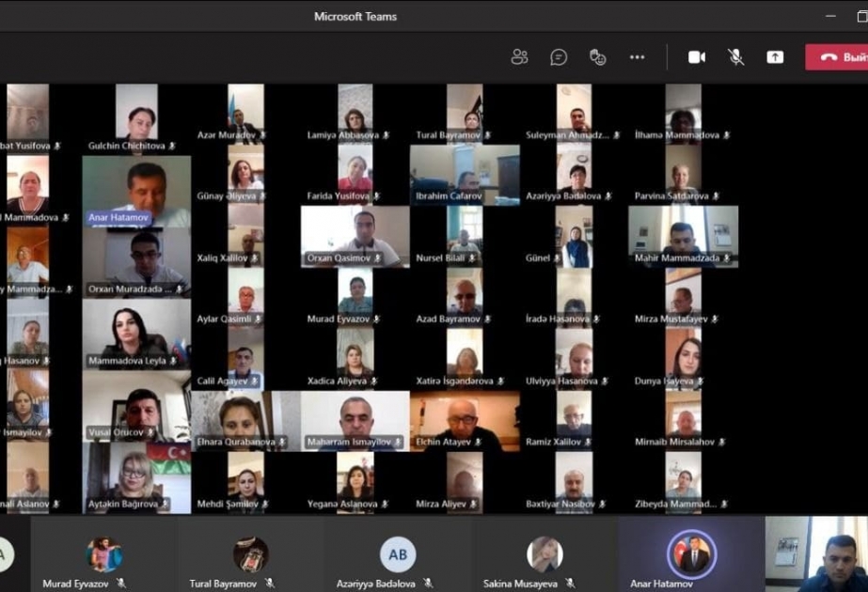Click the AB initials avatar
The height and width of the screenshot is (592, 868).
click(398, 553)
